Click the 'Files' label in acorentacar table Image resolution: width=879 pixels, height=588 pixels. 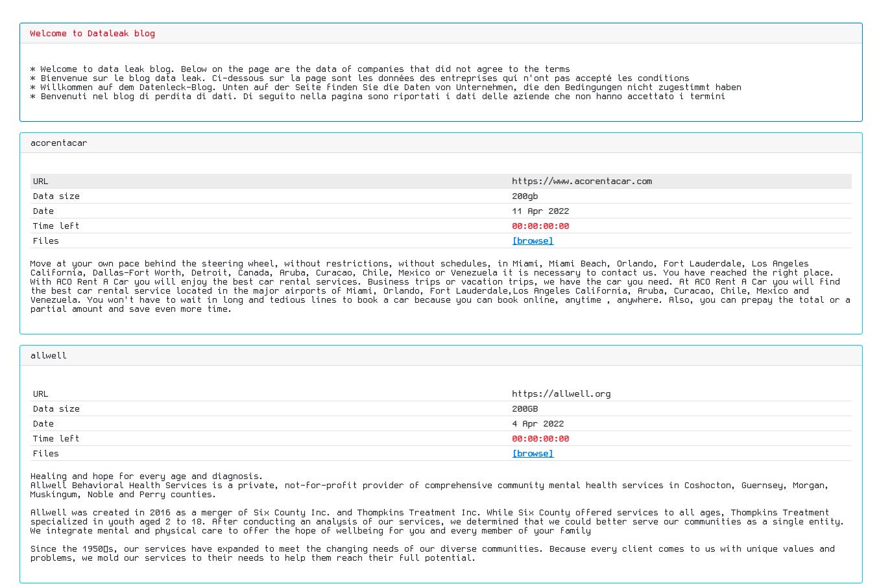click(x=45, y=241)
